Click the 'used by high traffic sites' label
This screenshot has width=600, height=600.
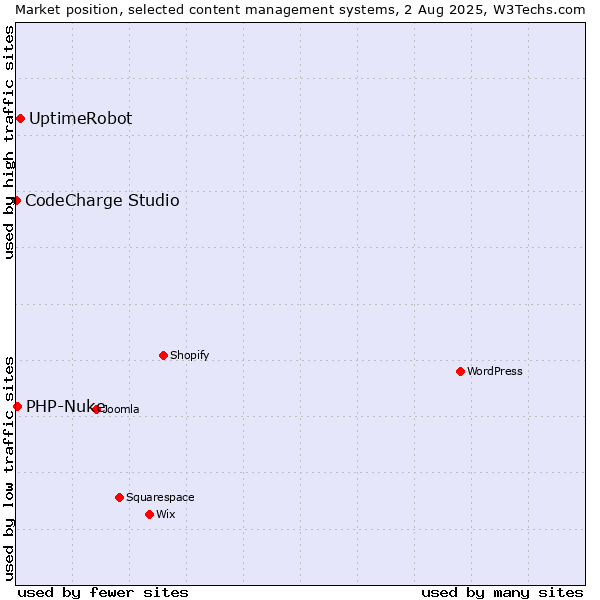point(8,142)
